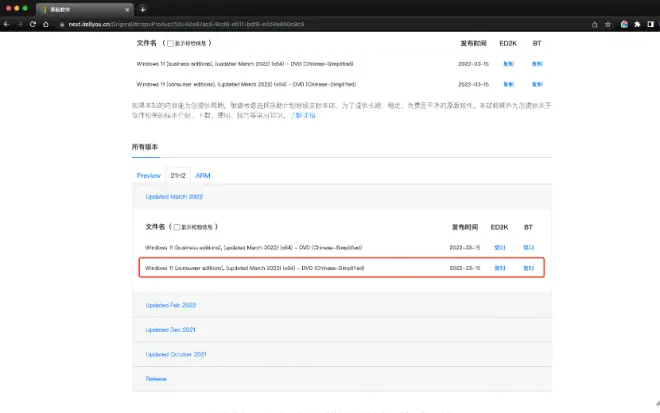This screenshot has height=413, width=660.
Task: Copy ED2K for business editions in March 2022 panel
Action: tap(500, 248)
